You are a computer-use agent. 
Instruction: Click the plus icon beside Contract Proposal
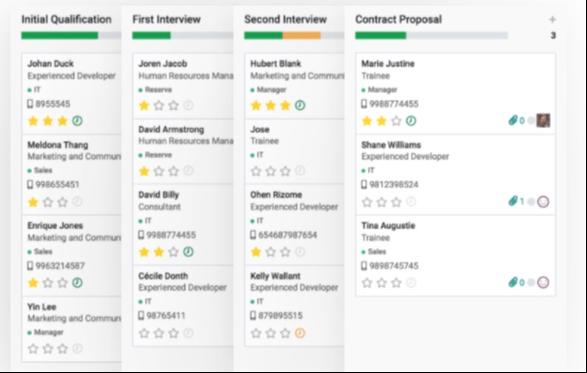(552, 19)
